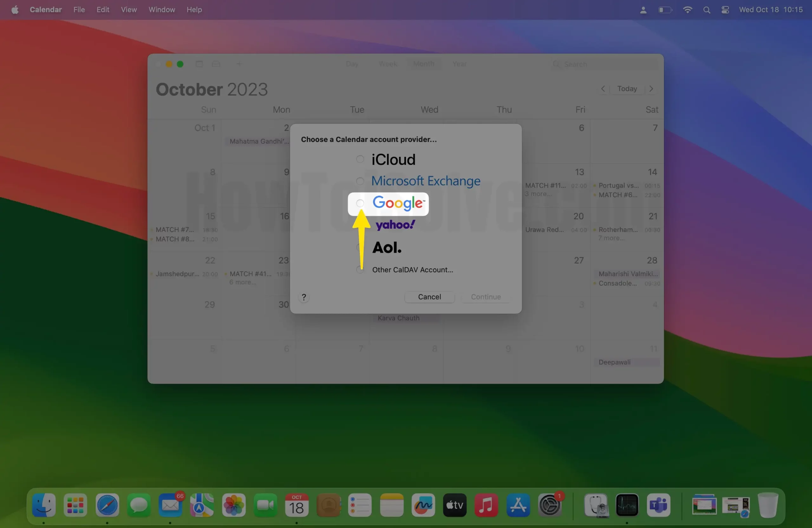
Task: Open Photos from the Dock
Action: click(234, 505)
